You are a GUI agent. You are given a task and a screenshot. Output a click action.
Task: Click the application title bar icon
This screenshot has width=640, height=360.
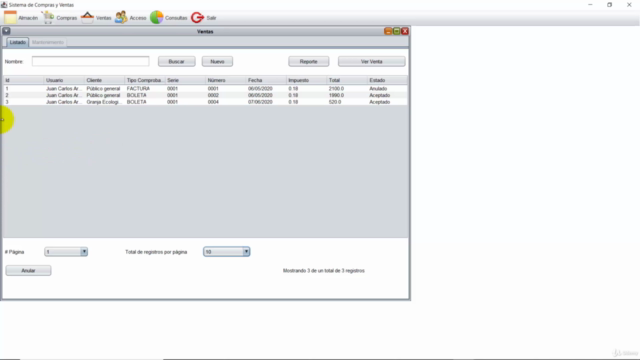click(4, 5)
